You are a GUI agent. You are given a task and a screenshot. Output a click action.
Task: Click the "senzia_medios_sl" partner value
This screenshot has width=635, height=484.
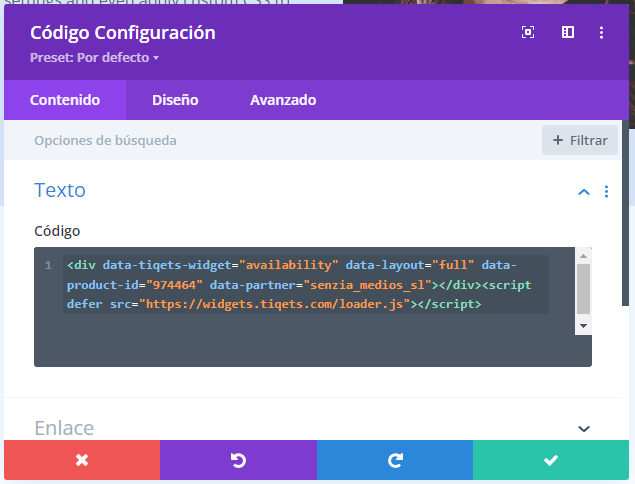367,285
